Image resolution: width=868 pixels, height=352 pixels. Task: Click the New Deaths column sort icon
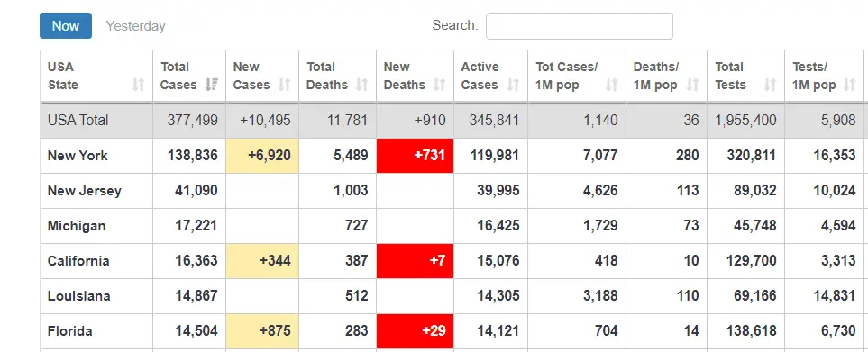pyautogui.click(x=439, y=85)
